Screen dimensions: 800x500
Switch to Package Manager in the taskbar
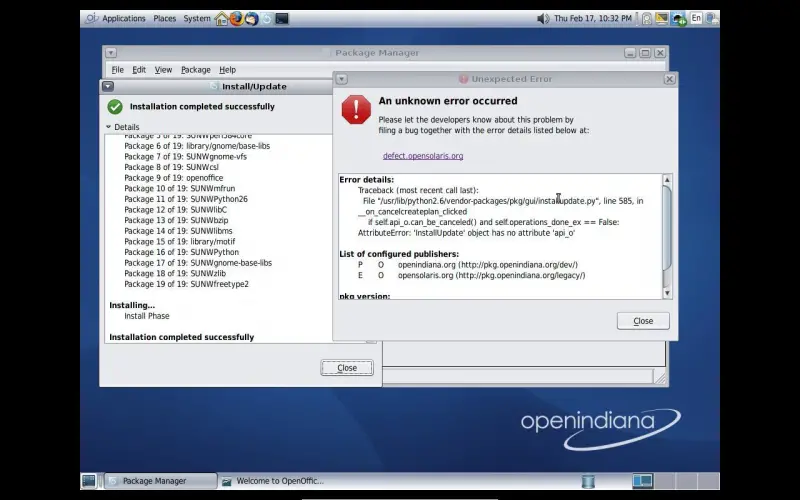tap(161, 481)
